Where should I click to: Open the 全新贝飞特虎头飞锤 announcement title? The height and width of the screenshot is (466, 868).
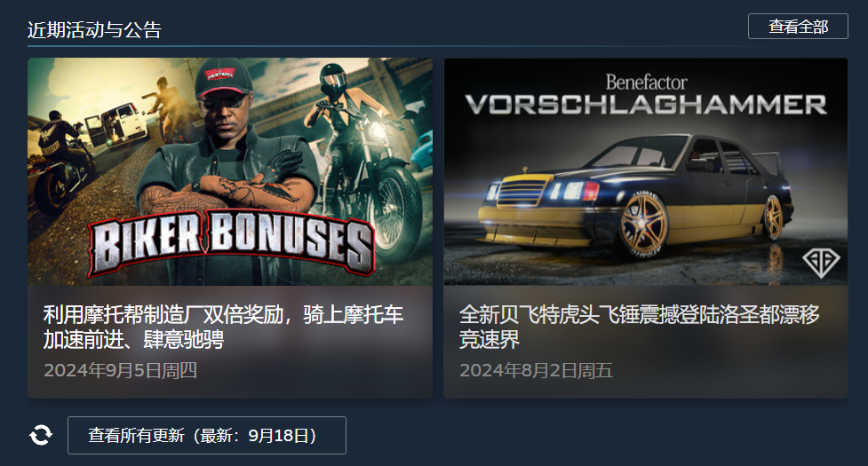[x=640, y=327]
